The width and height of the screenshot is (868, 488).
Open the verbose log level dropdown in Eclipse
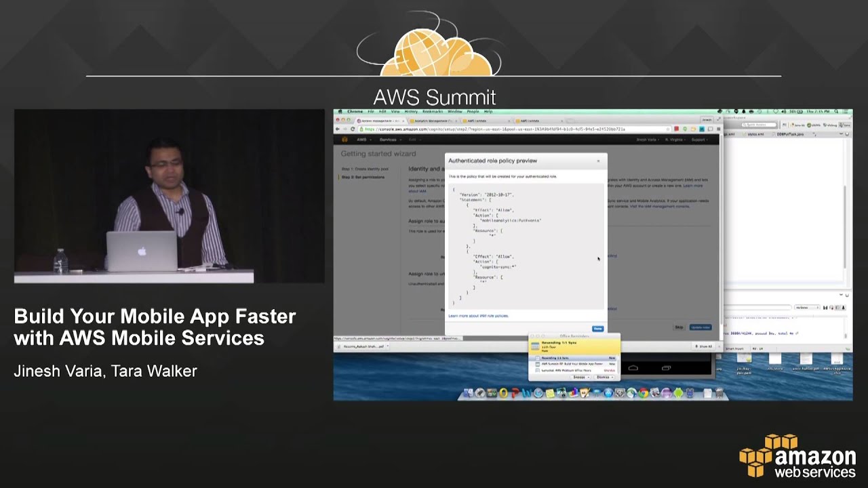(806, 307)
